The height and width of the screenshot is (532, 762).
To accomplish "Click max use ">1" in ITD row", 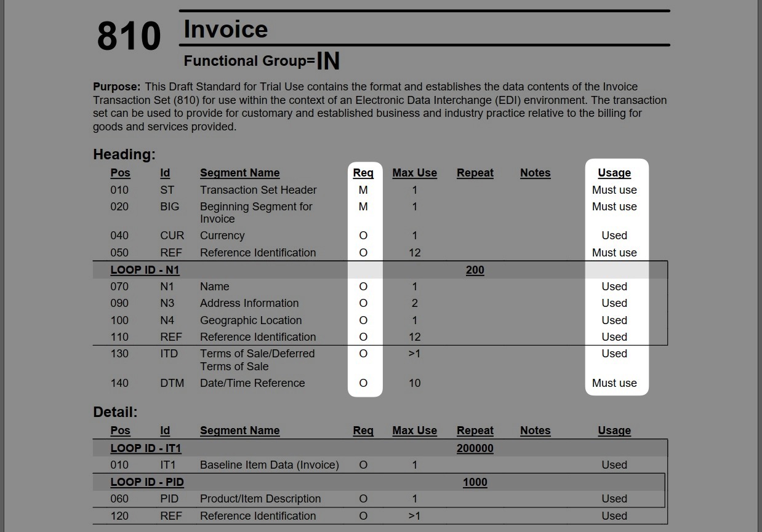I will [415, 354].
